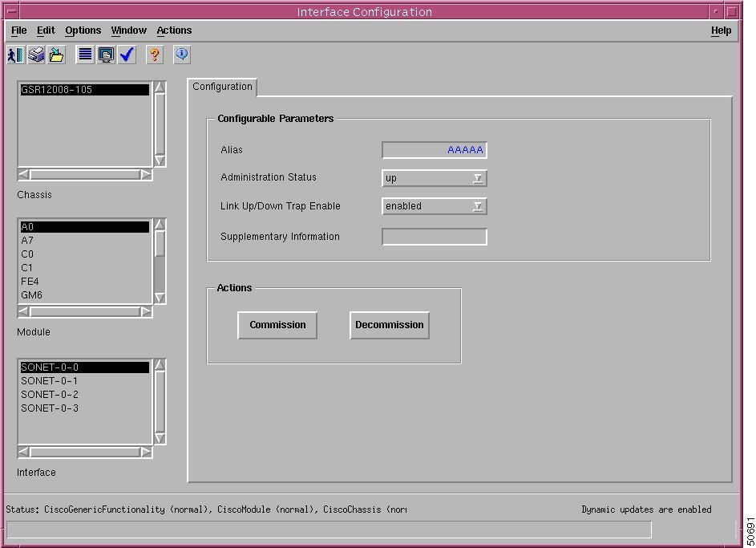Click the Interface list scroll up arrow
Screen dimensions: 756x548
coord(160,365)
